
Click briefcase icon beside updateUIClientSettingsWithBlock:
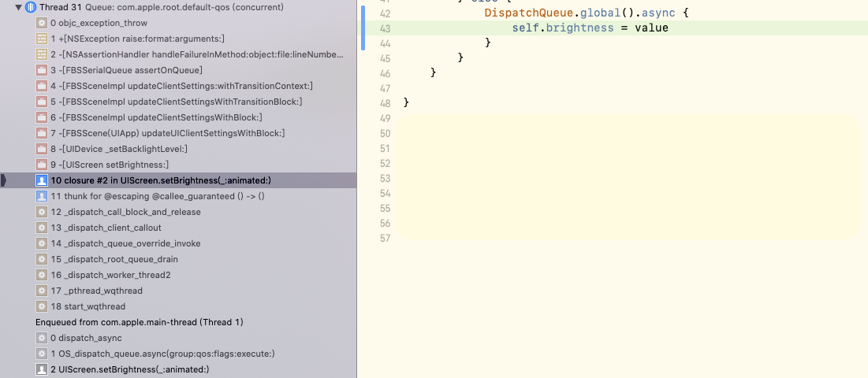[42, 133]
